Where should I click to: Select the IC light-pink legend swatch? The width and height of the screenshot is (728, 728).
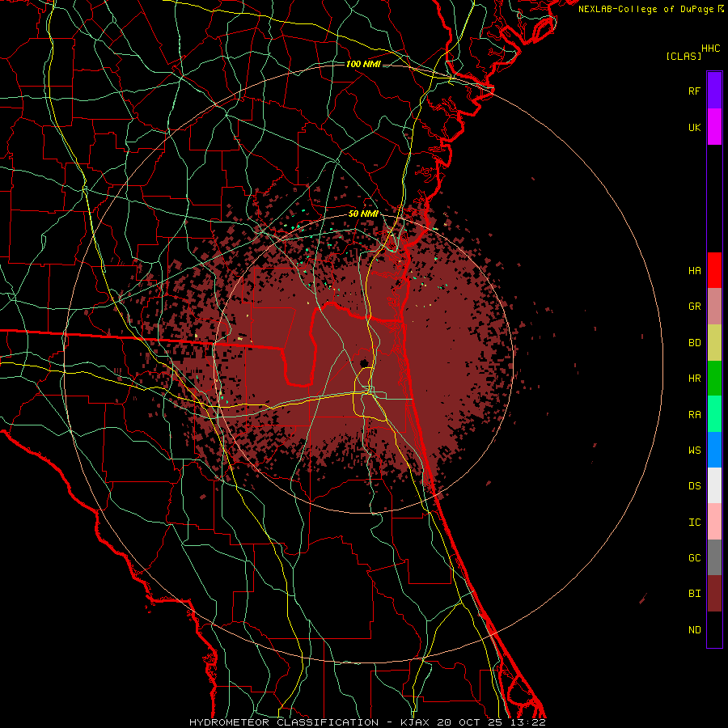[714, 522]
